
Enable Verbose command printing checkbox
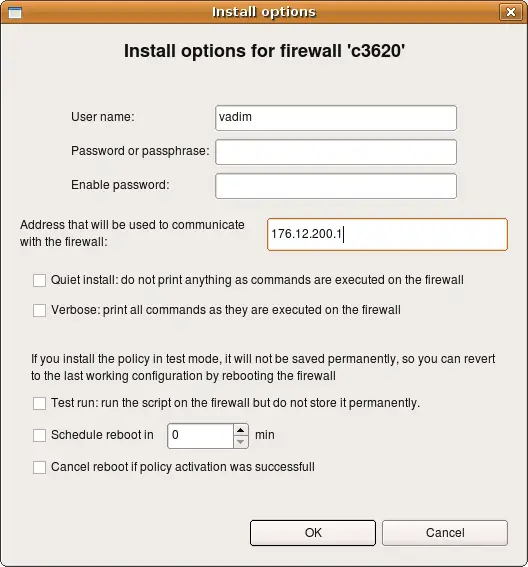point(39,310)
